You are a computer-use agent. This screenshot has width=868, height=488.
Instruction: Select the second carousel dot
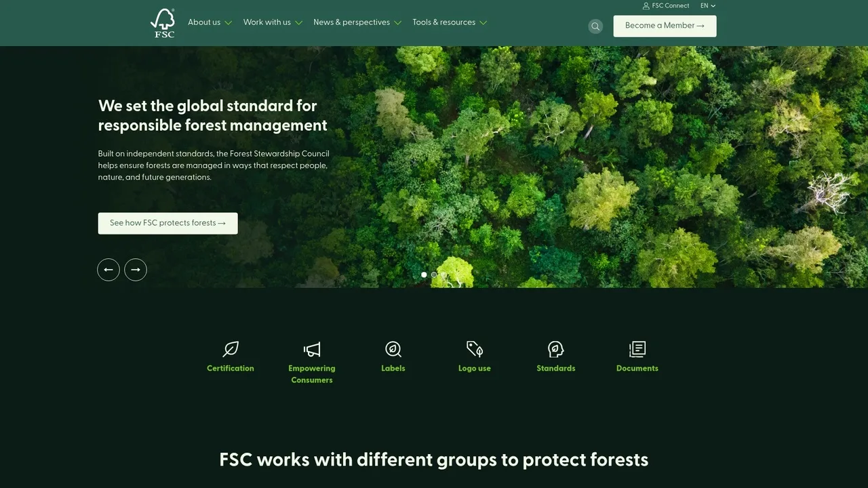click(434, 274)
